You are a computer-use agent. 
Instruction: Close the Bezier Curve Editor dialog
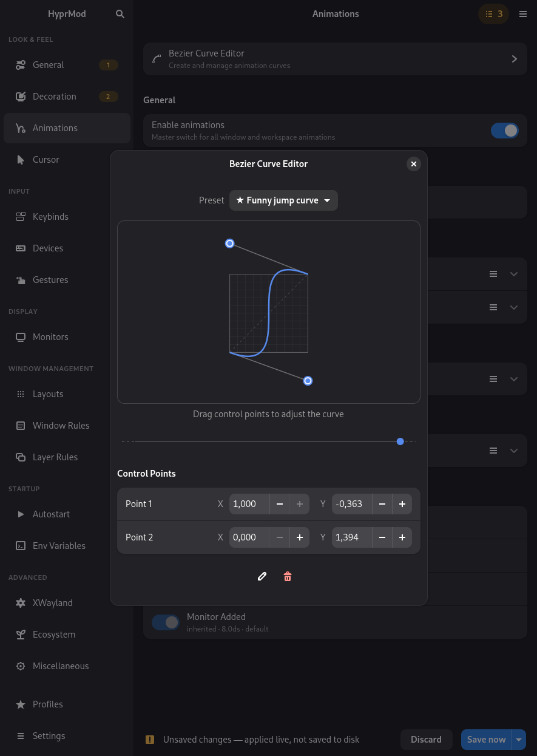(x=413, y=164)
